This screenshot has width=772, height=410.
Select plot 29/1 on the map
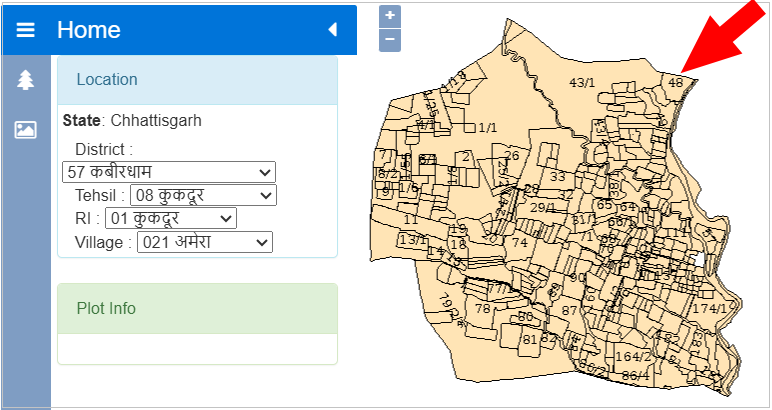(543, 208)
